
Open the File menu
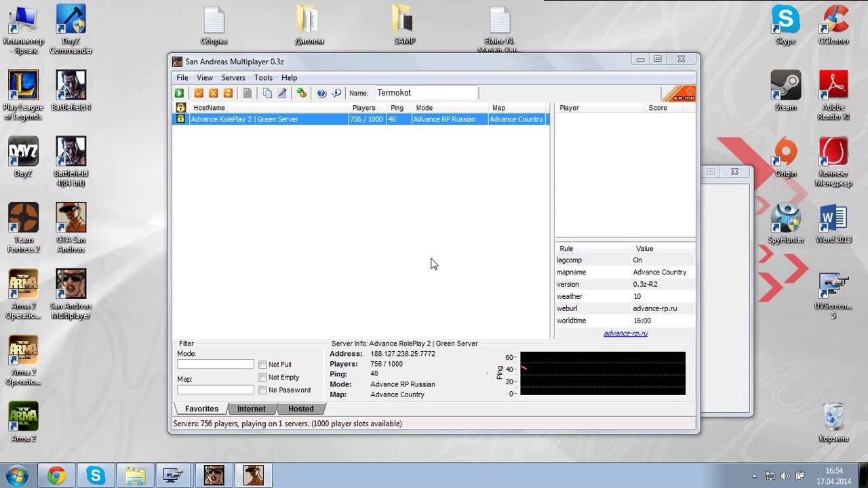[182, 78]
